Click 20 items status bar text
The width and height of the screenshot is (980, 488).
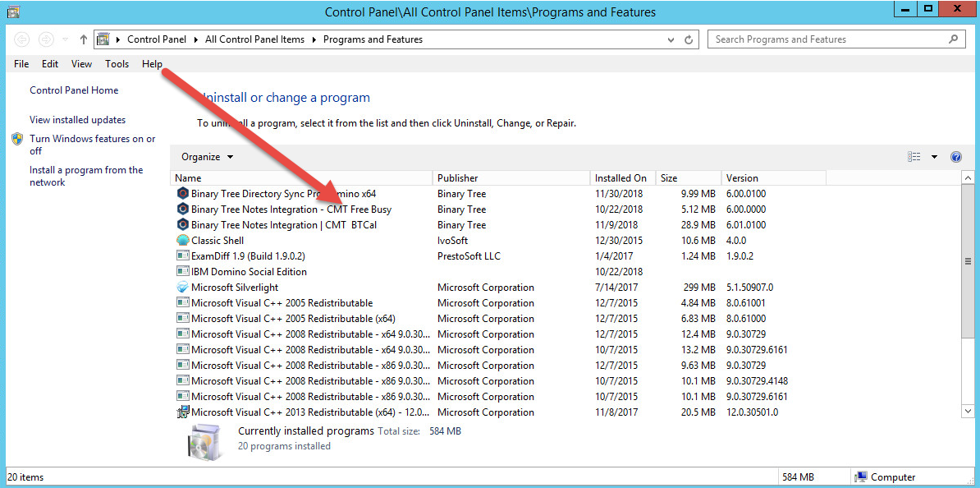(x=25, y=477)
